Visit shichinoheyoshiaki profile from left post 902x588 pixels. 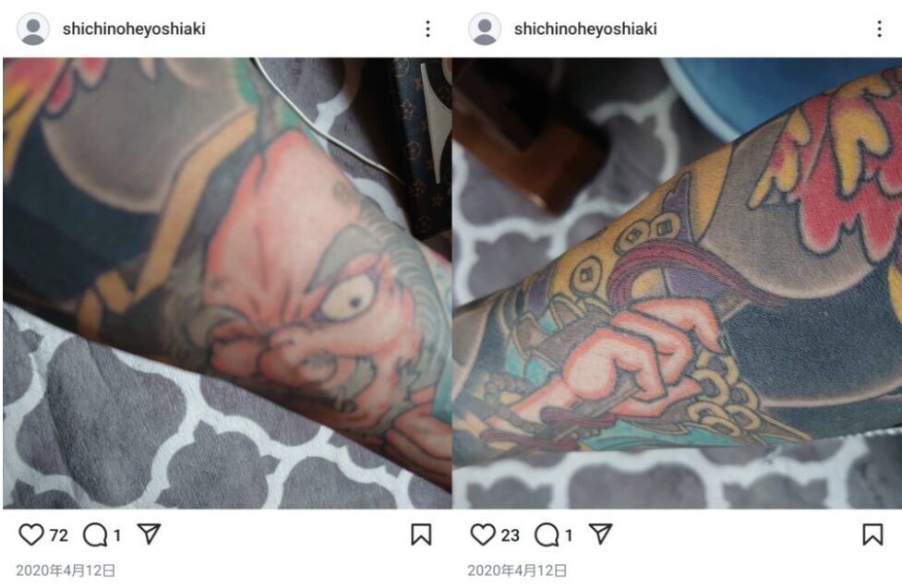[134, 29]
